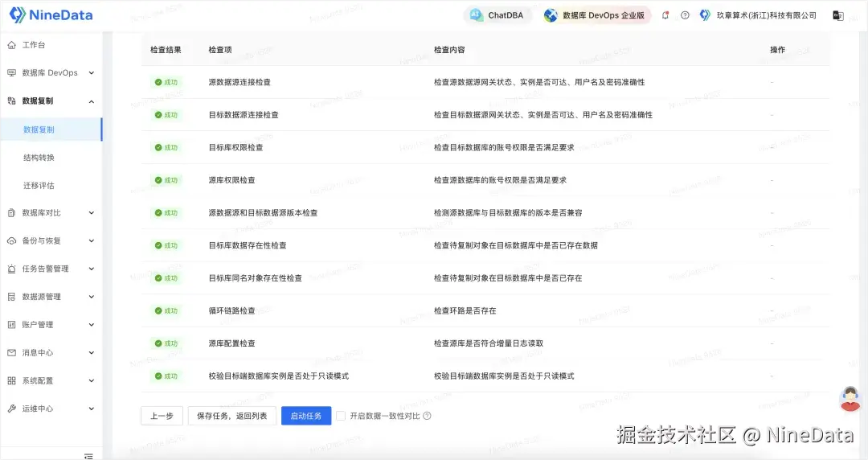Click success badge for 源数据源连接检查
The height and width of the screenshot is (460, 868).
click(166, 82)
